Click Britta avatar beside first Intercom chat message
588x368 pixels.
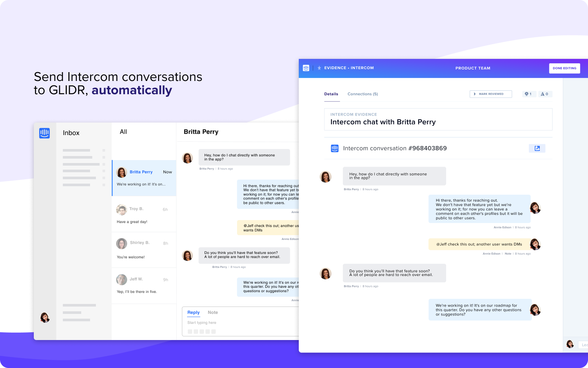pos(187,158)
